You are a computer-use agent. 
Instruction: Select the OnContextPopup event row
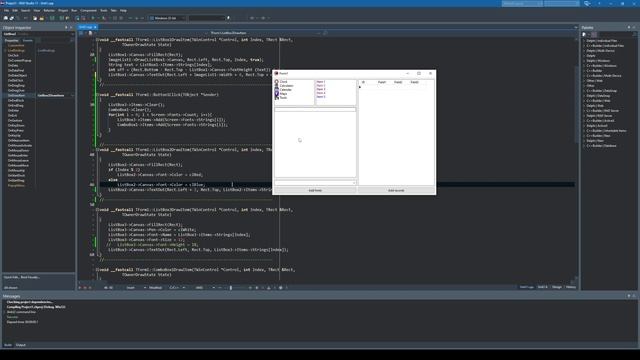[x=39, y=60]
